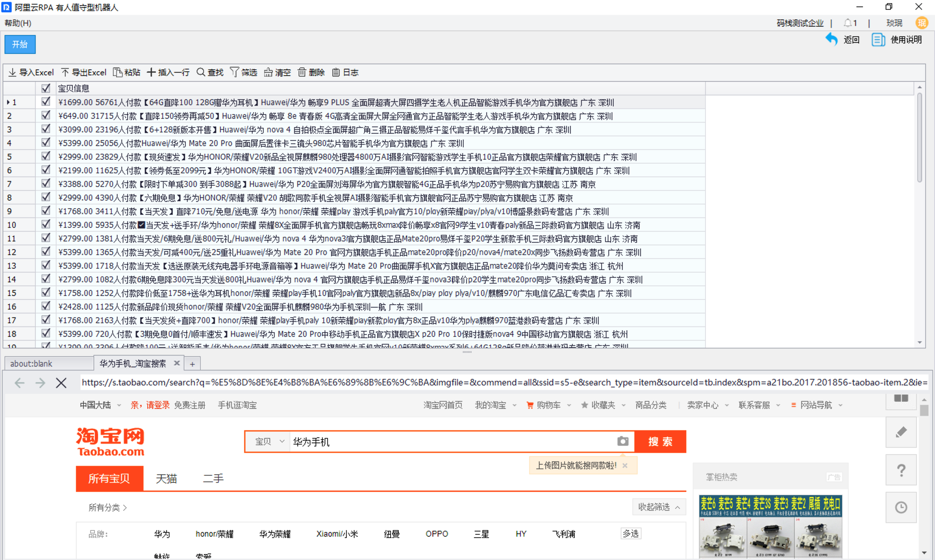Click the Taobao.com logo
The width and height of the screenshot is (935, 560).
110,442
